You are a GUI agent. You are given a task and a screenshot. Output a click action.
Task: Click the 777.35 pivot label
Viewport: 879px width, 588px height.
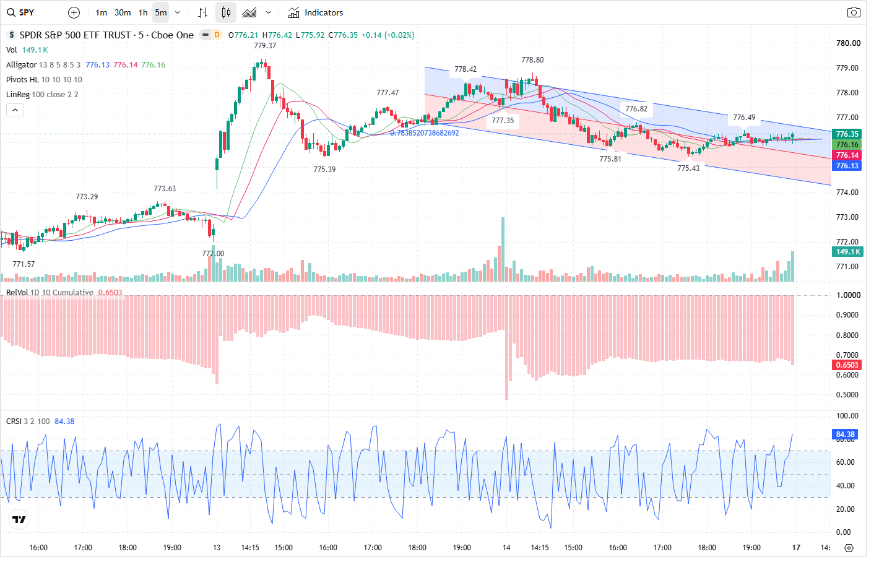pos(503,121)
